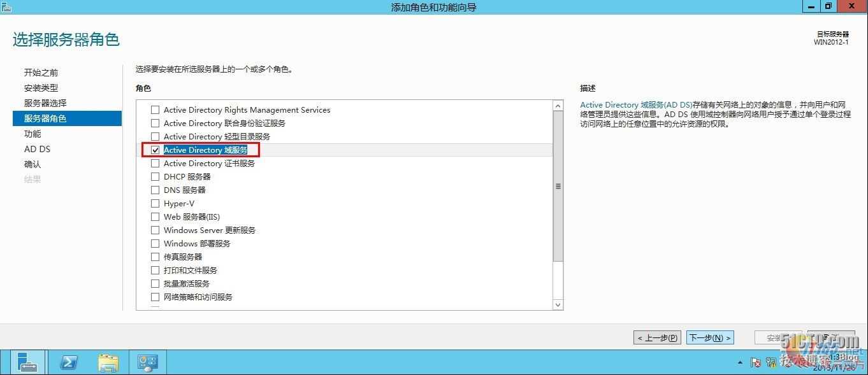
Task: Check Active Directory 联合身份验证服务 role
Action: coord(155,124)
